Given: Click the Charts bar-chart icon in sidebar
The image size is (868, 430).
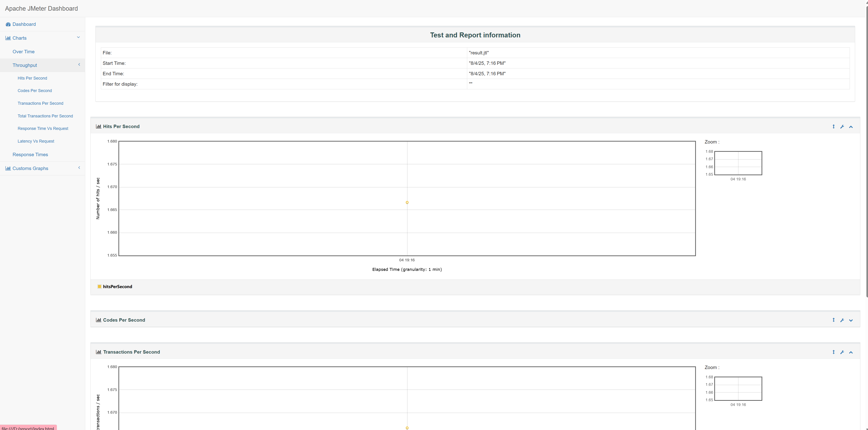Looking at the screenshot, I should click(8, 38).
